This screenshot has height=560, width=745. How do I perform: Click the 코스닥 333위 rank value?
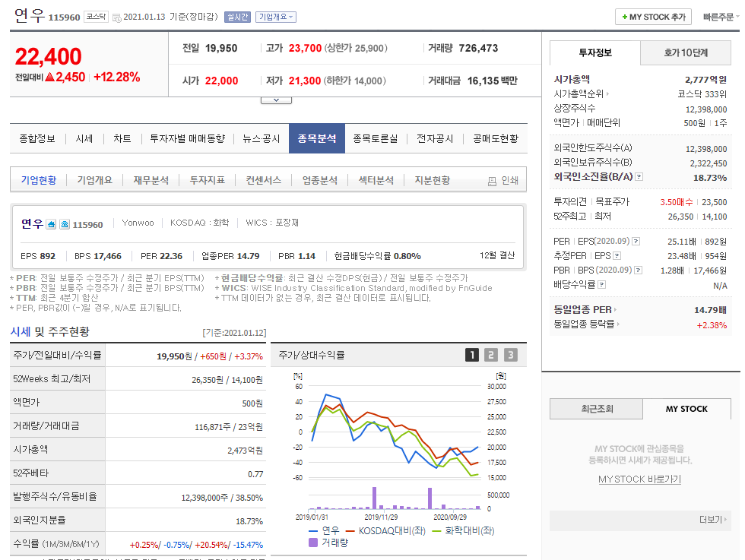[x=702, y=94]
